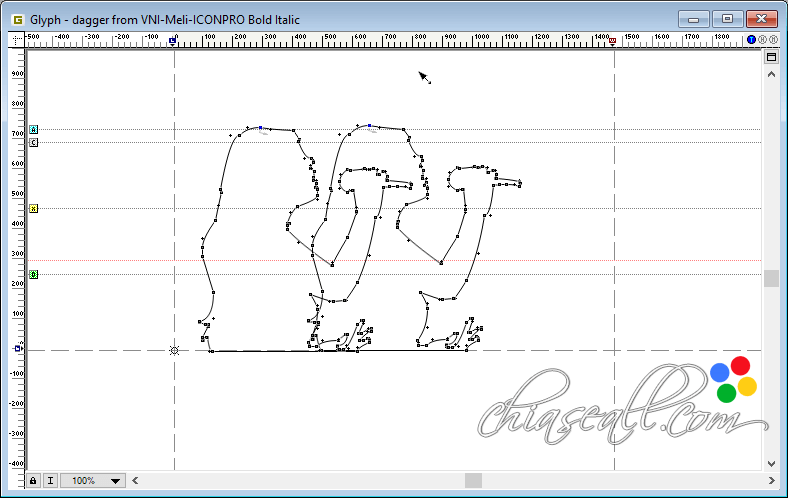Minimize the glyph window
Image resolution: width=788 pixels, height=498 pixels.
coord(694,19)
